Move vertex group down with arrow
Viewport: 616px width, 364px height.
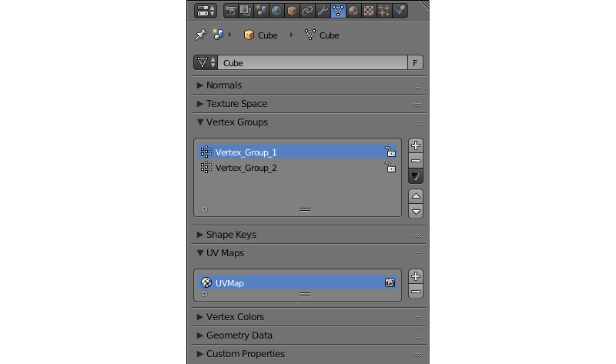pyautogui.click(x=416, y=212)
